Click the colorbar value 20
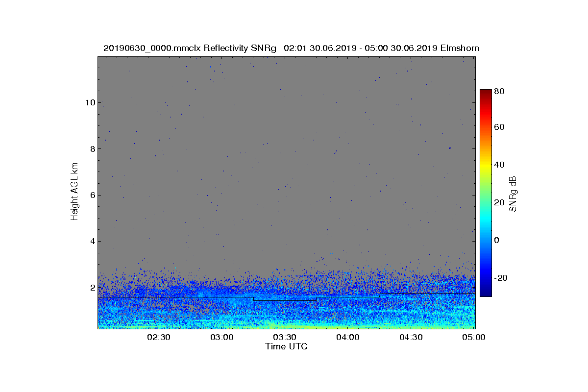The width and height of the screenshot is (588, 392). tap(500, 202)
